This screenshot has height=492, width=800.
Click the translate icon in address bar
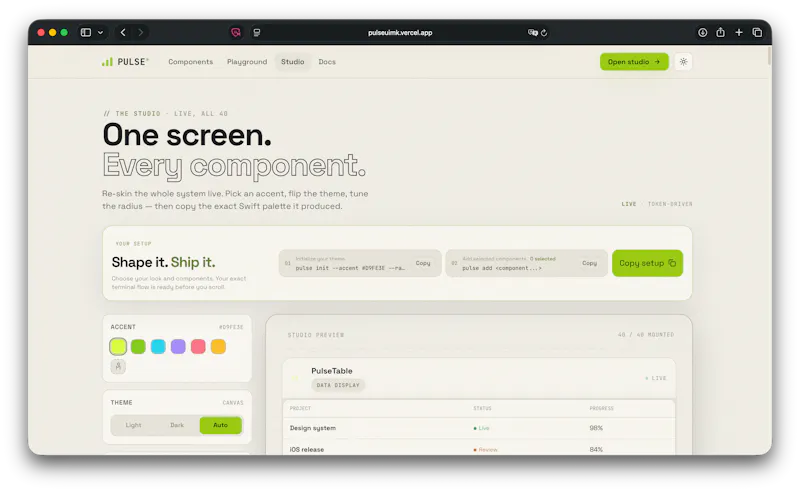pyautogui.click(x=533, y=32)
